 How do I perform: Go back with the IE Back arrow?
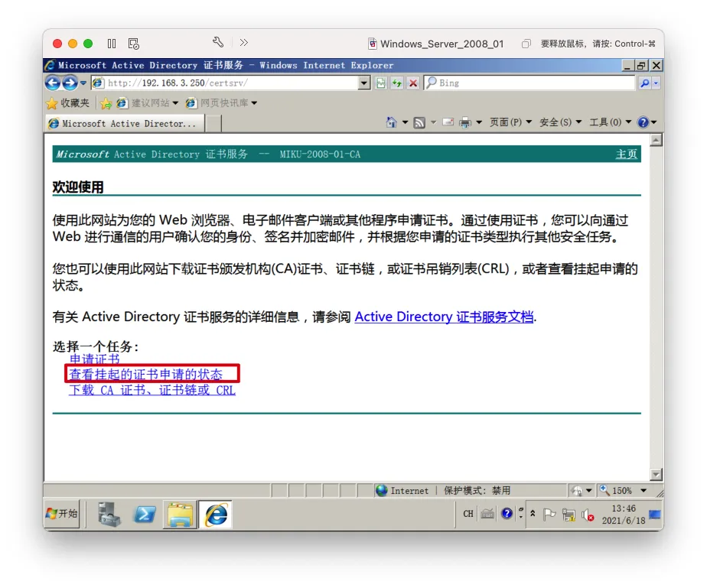tap(53, 83)
